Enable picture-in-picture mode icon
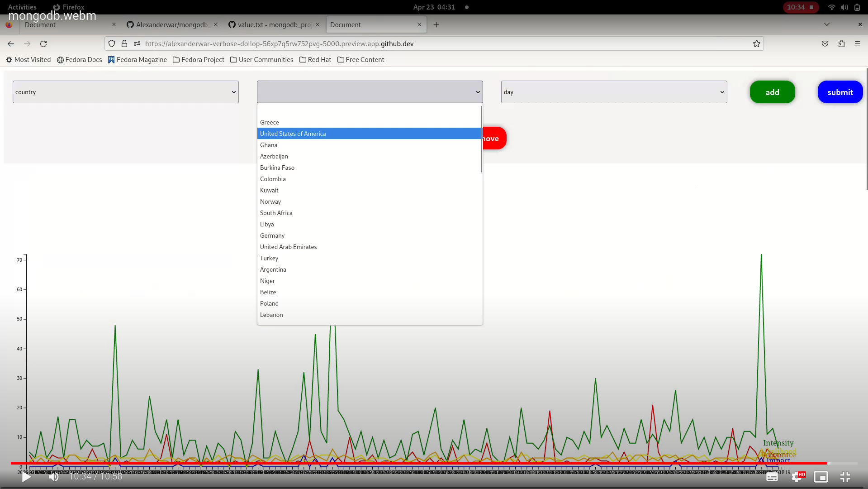This screenshot has height=489, width=868. point(821,476)
